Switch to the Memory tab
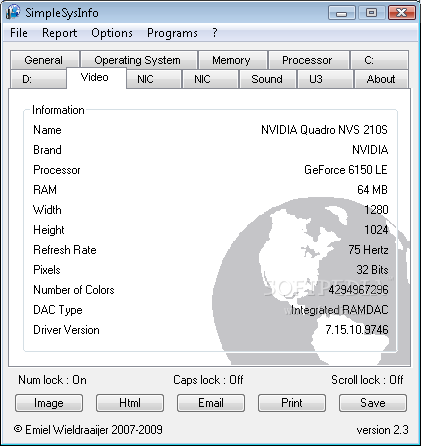The image size is (421, 446). coord(233,60)
